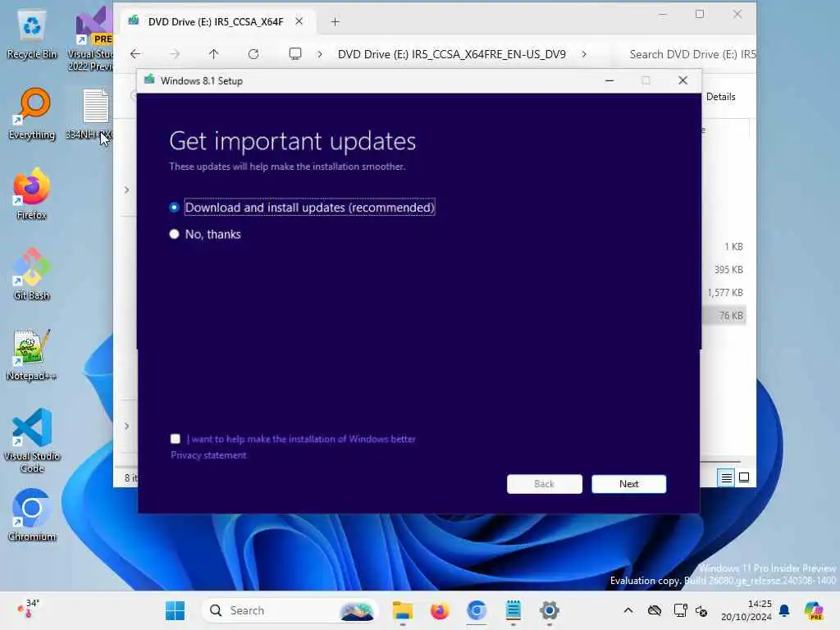
Task: Click the muted volume tray icon
Action: coord(702,610)
